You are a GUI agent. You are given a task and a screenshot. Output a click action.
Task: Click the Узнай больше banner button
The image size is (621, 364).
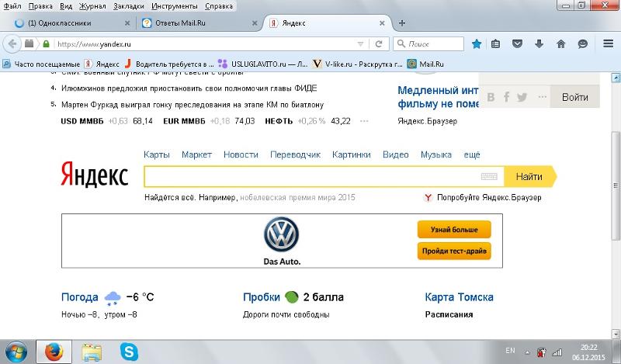(454, 229)
